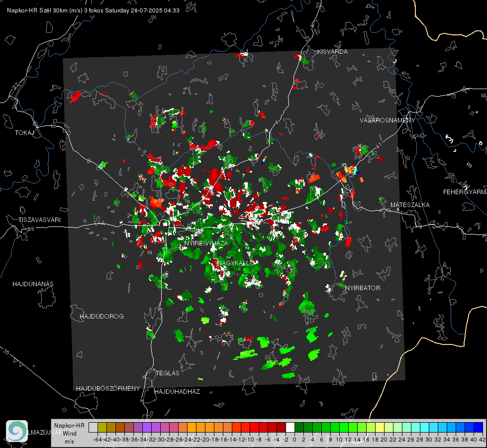
Task: Click road number 35 at lower left
Action: [x=6, y=352]
